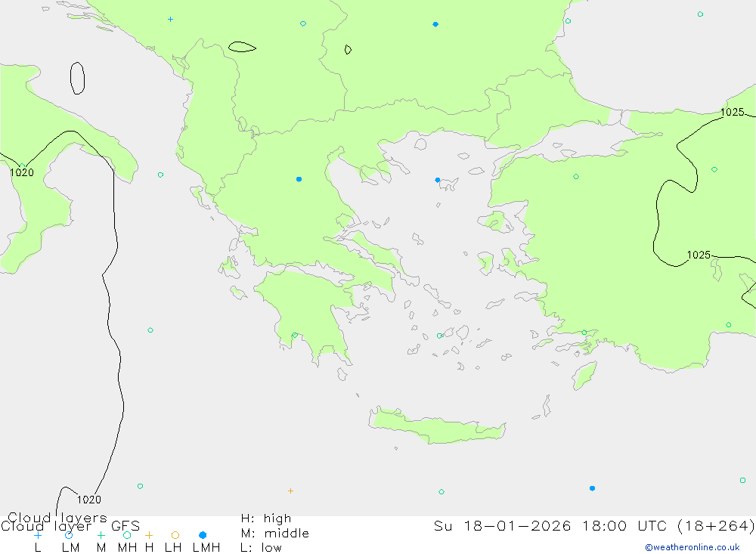This screenshot has height=554, width=756.
Task: Click the filled blue marker over Bulgaria
Action: pos(435,24)
